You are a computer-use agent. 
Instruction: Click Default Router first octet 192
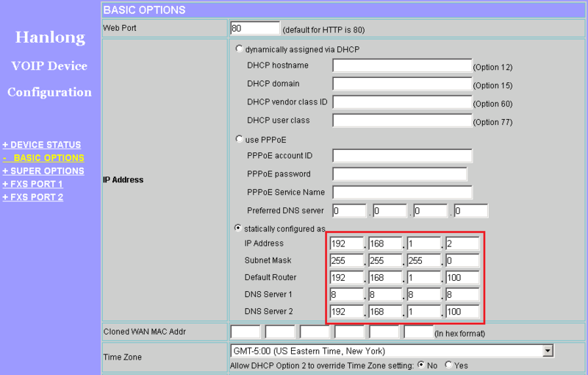click(346, 277)
